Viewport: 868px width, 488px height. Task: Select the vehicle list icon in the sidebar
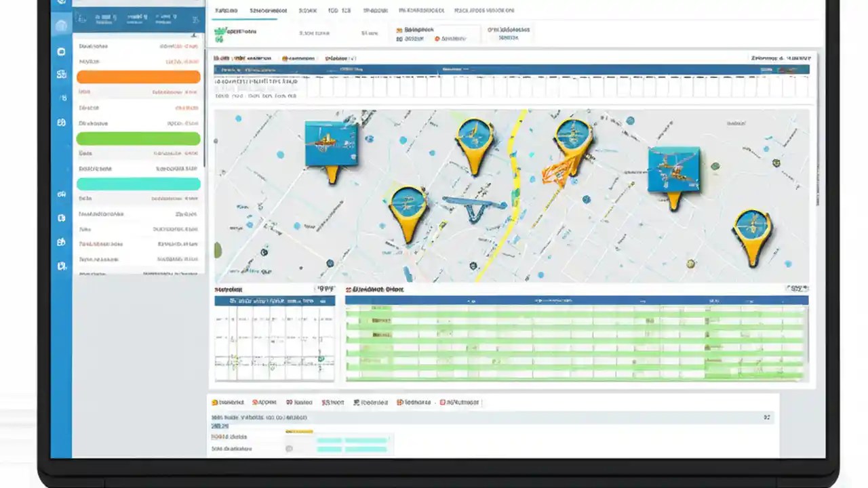click(61, 75)
